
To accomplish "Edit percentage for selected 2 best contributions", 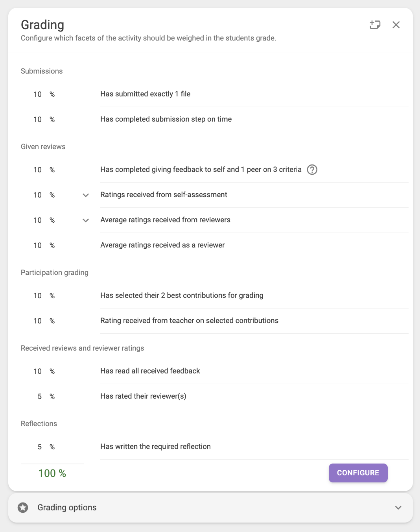I will (38, 296).
